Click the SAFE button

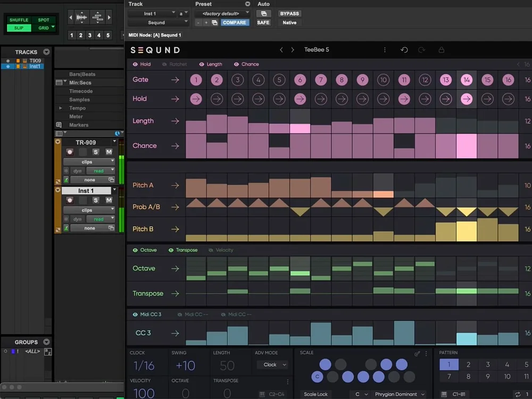(263, 22)
